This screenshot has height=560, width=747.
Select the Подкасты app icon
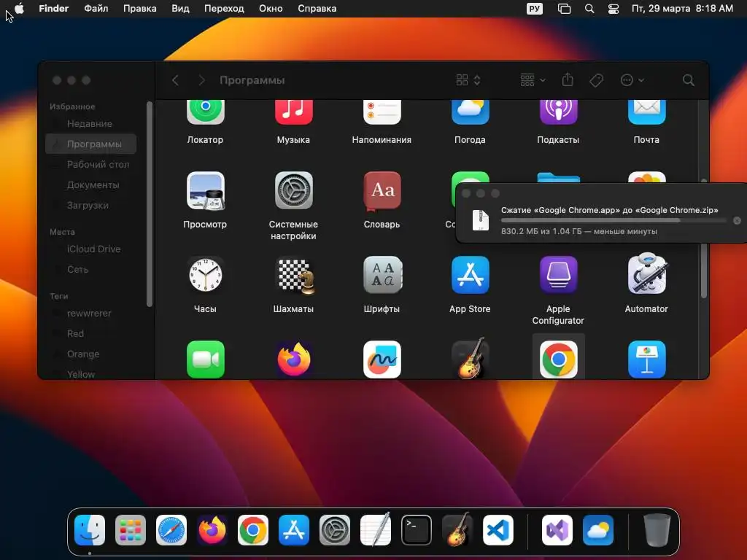click(558, 113)
